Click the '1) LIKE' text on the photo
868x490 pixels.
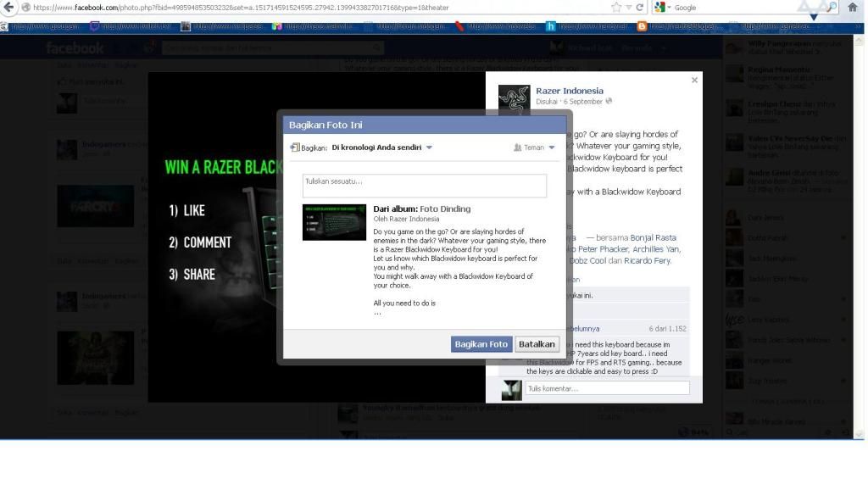(187, 210)
